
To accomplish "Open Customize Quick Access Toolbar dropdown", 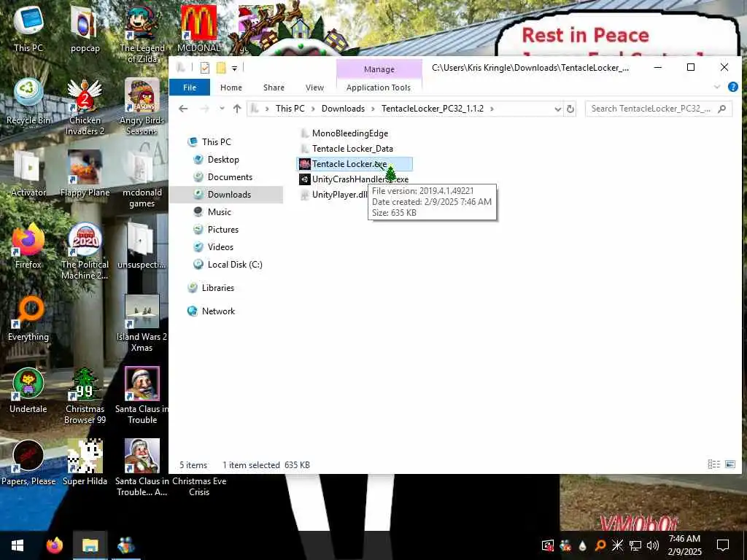I will [x=234, y=68].
